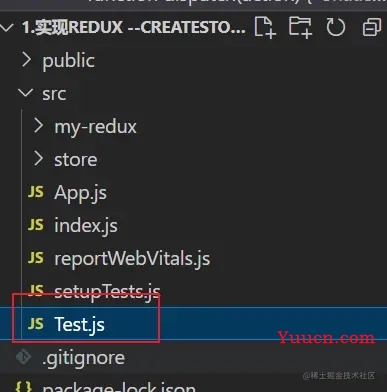The width and height of the screenshot is (387, 392).
Task: Click the JS icon beside Test.js
Action: [x=36, y=324]
